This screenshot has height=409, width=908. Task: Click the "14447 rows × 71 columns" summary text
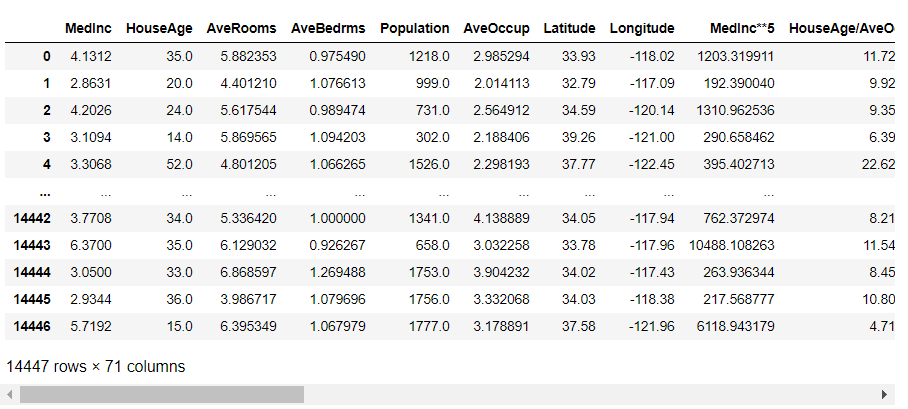coord(96,367)
